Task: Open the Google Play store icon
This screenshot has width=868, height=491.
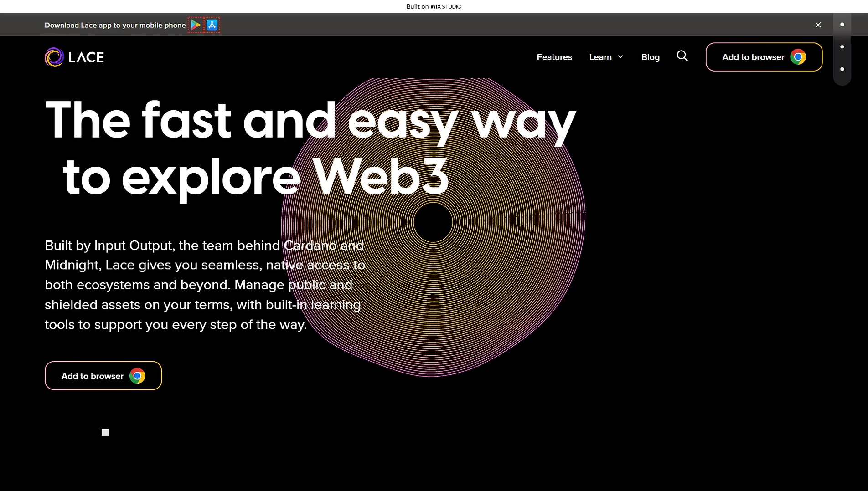Action: 196,25
